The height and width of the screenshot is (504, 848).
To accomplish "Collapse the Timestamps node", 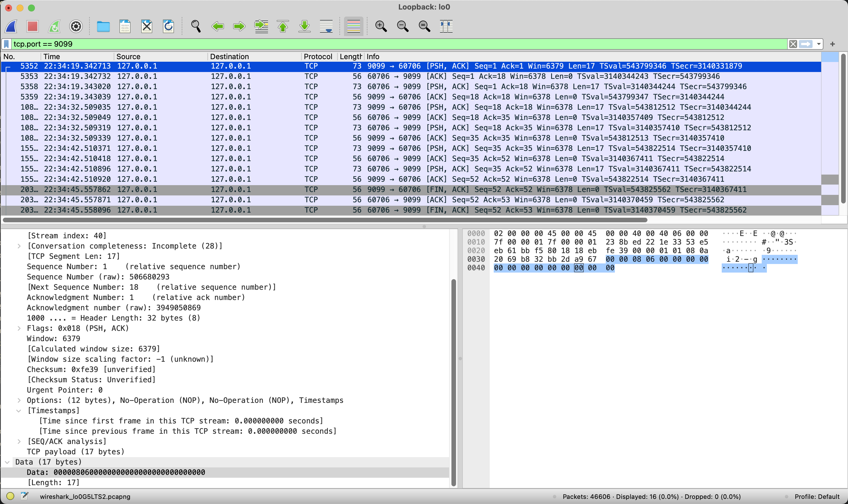I will 19,411.
